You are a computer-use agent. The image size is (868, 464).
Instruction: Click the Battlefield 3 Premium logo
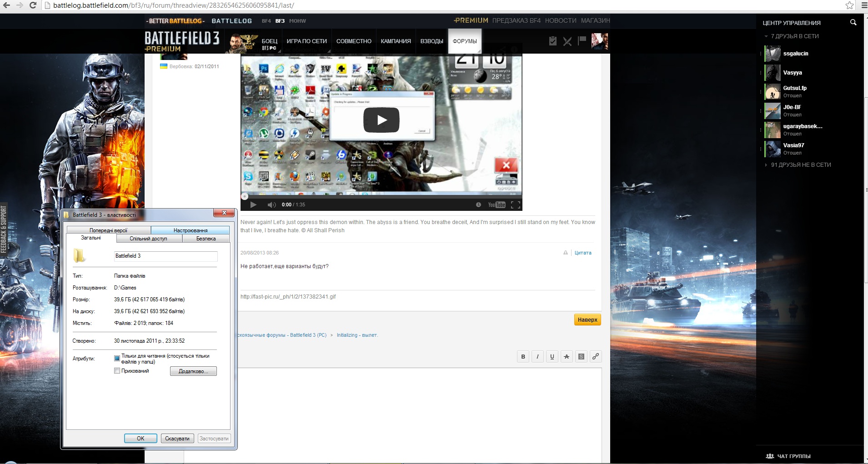pyautogui.click(x=182, y=41)
